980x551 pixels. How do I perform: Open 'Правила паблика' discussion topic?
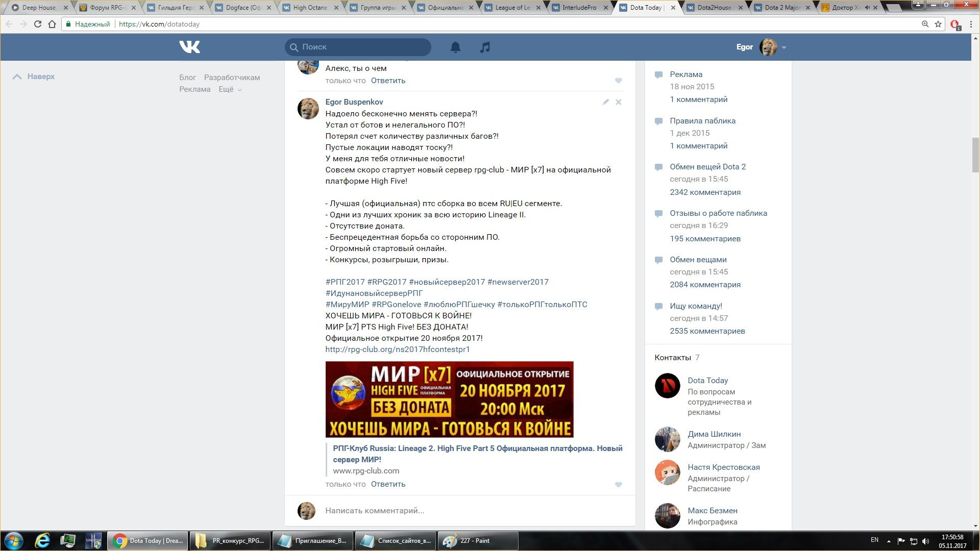click(x=702, y=121)
